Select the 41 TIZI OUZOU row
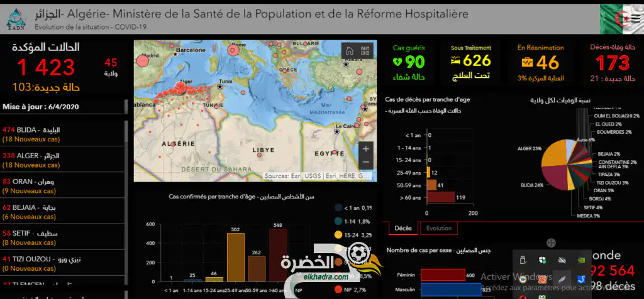 62,263
